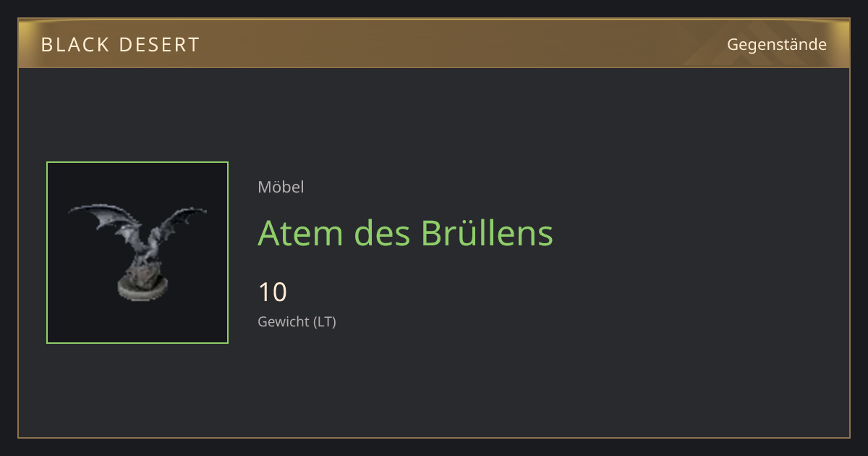Click the weight value 10
This screenshot has height=456, width=868.
(x=273, y=292)
